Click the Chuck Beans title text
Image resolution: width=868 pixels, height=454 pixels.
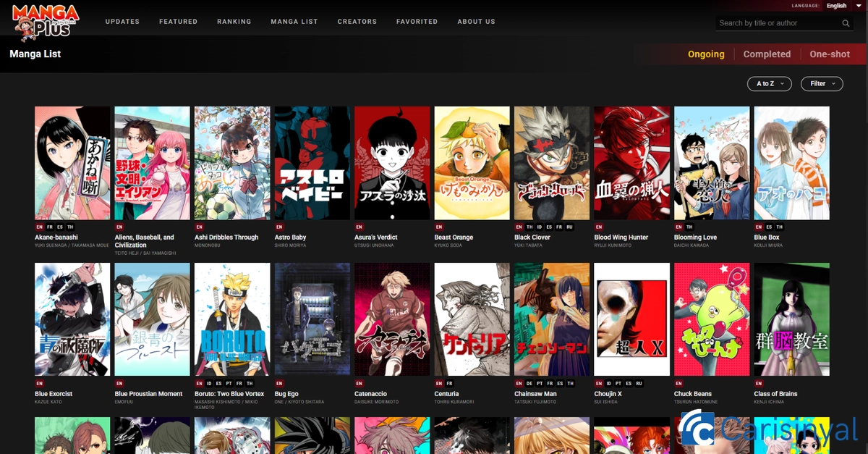click(693, 394)
